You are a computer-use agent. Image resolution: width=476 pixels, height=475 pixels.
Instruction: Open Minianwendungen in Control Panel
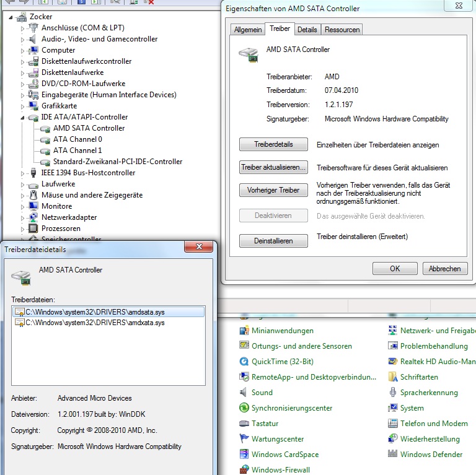[x=283, y=331]
